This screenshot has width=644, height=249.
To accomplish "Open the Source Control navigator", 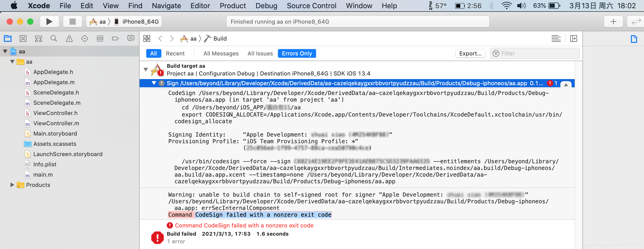I will (x=23, y=38).
